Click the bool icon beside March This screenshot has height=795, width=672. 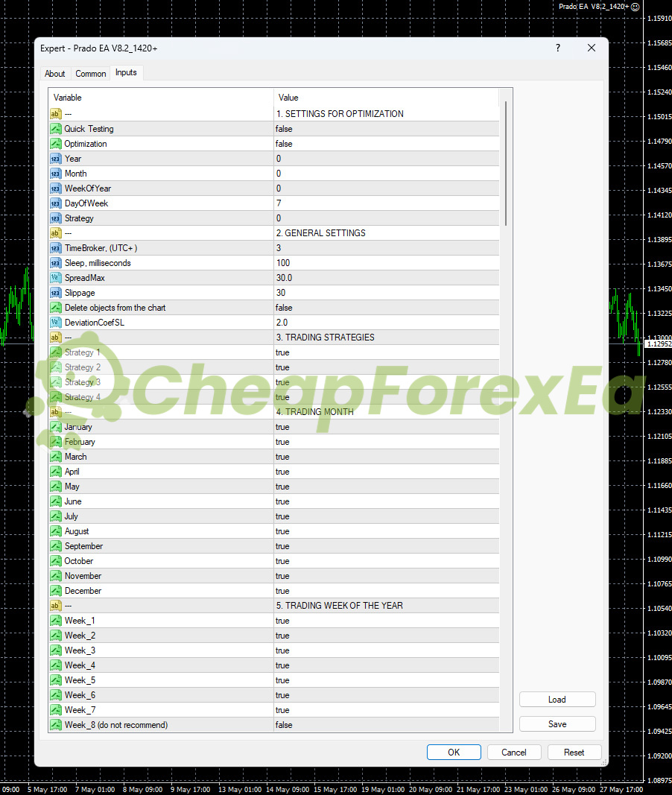click(x=56, y=457)
